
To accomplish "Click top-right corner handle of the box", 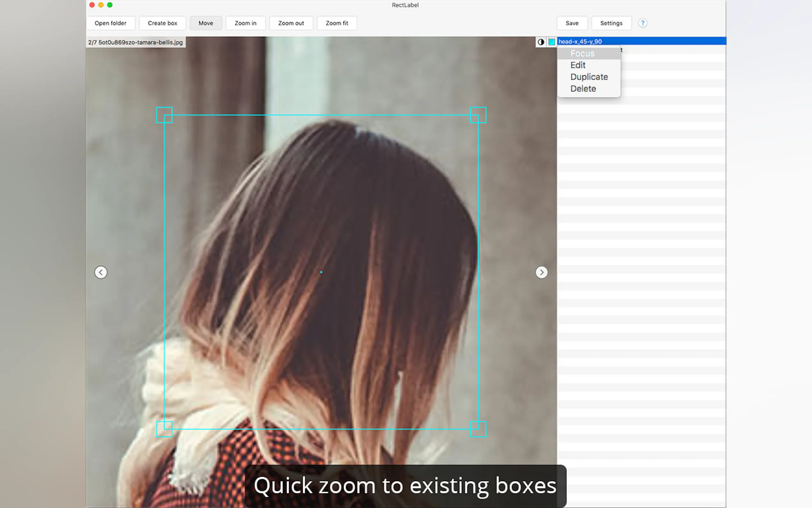I will pyautogui.click(x=478, y=115).
